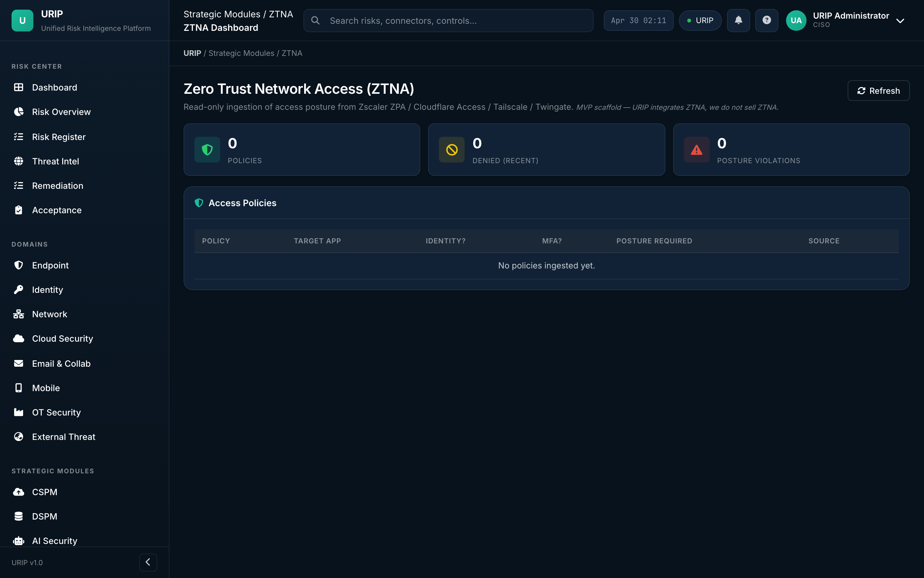Click the Network topology icon
The height and width of the screenshot is (578, 924).
pyautogui.click(x=18, y=314)
